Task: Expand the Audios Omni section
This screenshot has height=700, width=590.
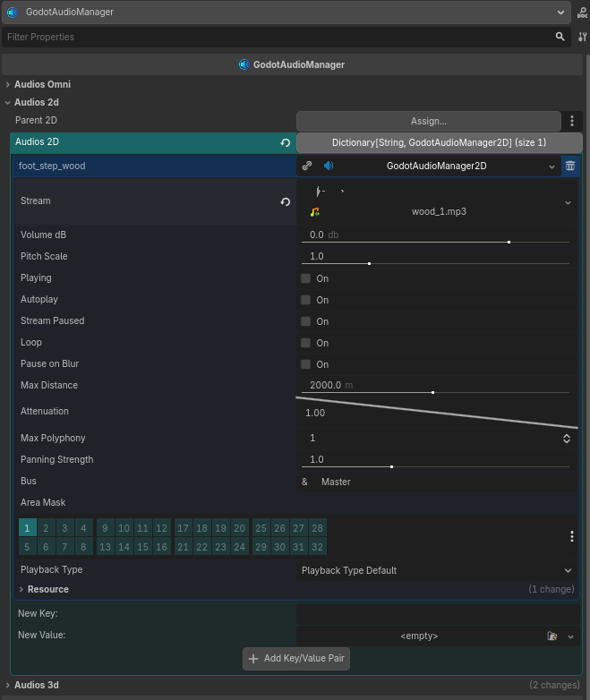Action: click(7, 84)
